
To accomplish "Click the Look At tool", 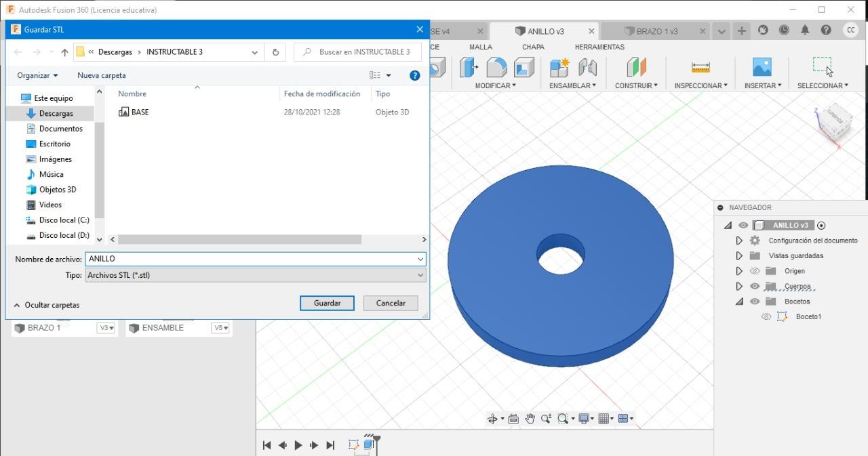I will (x=513, y=419).
